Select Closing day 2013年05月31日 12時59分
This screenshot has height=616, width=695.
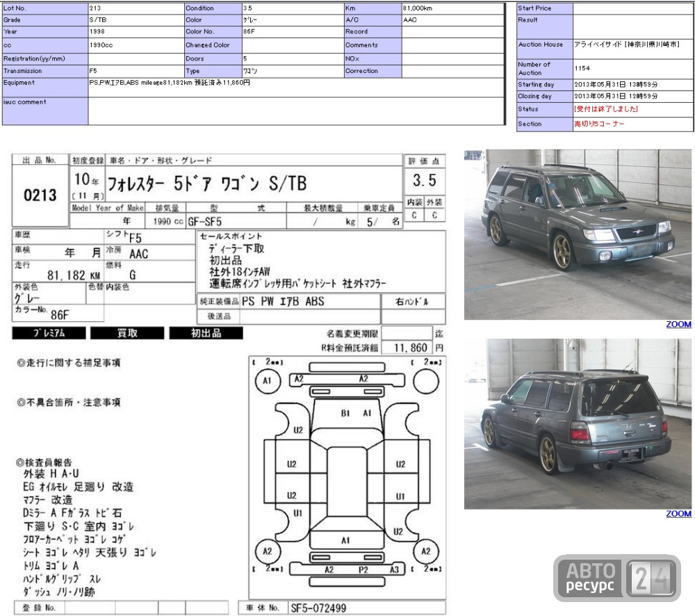616,96
